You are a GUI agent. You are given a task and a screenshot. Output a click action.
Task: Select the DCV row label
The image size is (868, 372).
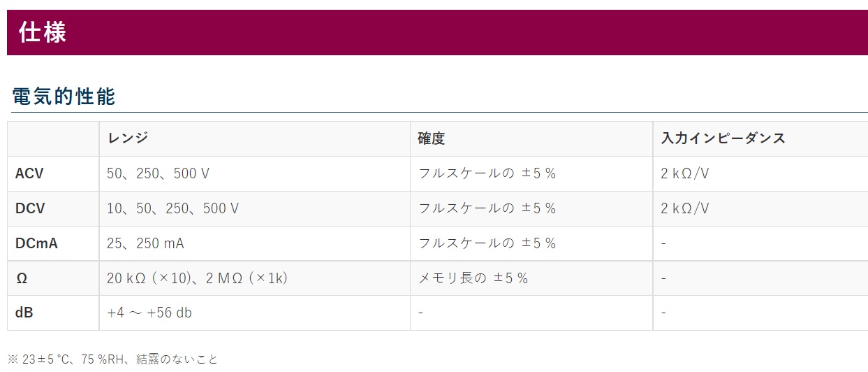[x=30, y=208]
